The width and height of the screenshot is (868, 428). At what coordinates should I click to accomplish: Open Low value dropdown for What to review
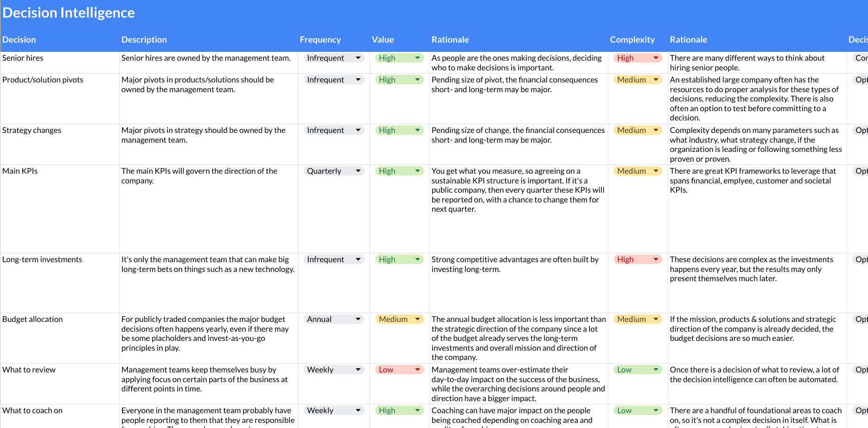tap(399, 370)
